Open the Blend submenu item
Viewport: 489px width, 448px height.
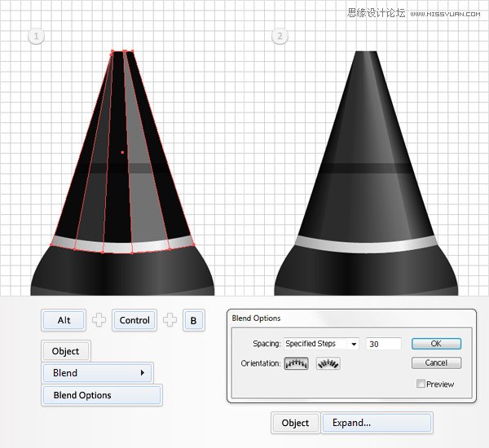97,373
